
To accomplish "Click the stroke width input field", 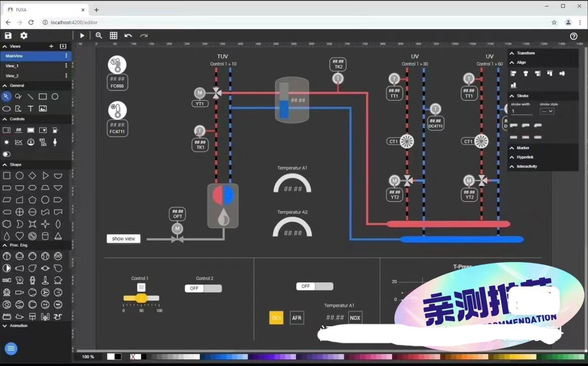I will point(521,111).
